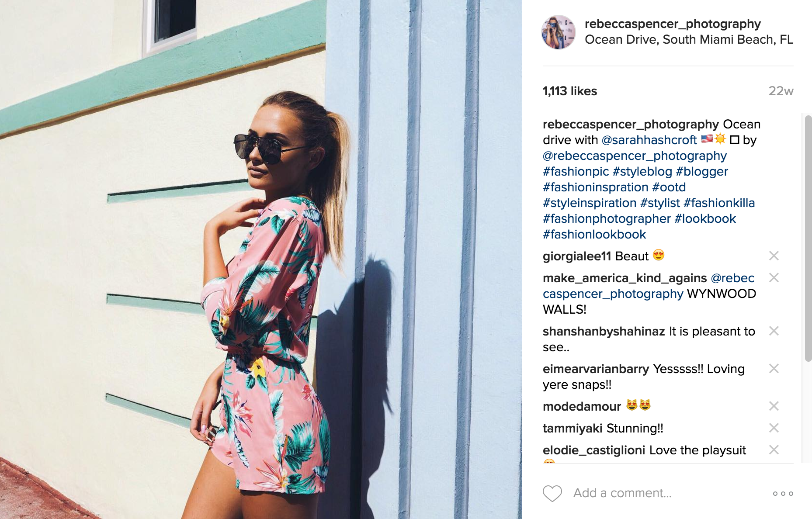Like the post with the heart icon
Viewport: 812px width, 519px height.
(x=552, y=493)
